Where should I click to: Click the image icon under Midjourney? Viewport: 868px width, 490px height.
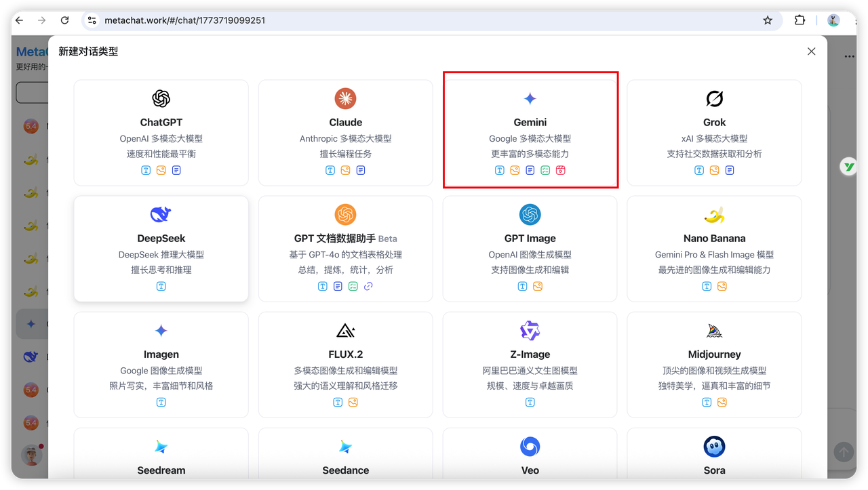(x=722, y=402)
